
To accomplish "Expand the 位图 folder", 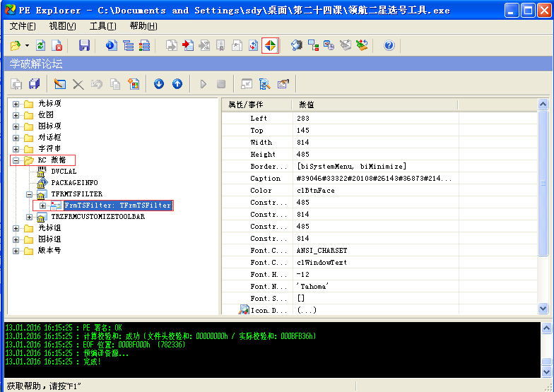I will 16,115.
